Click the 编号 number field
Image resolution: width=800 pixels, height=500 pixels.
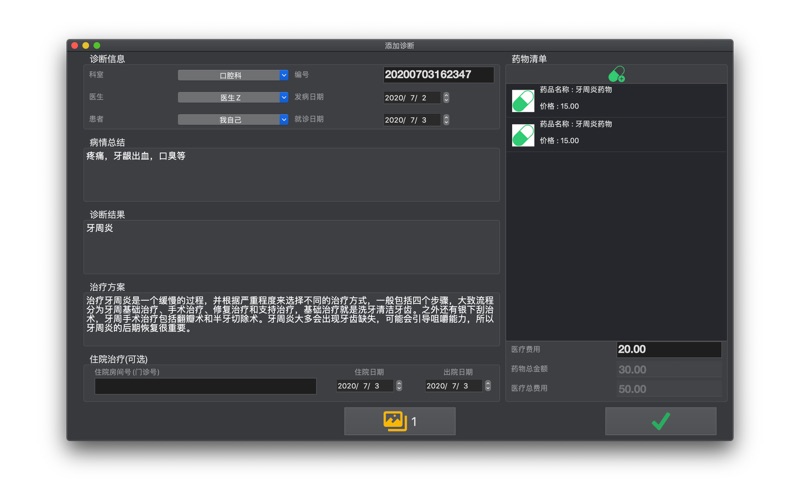click(438, 75)
